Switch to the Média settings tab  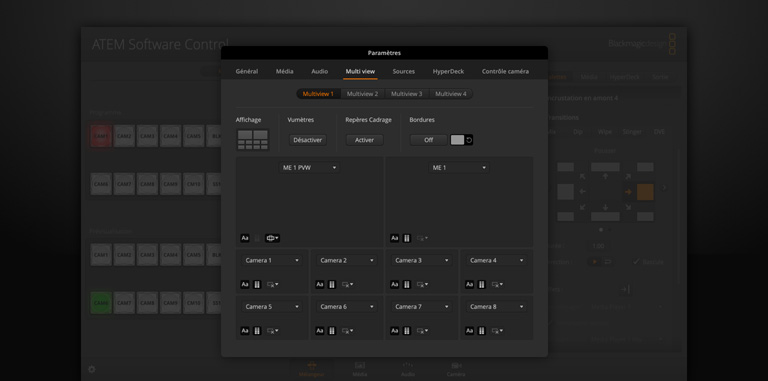(285, 71)
